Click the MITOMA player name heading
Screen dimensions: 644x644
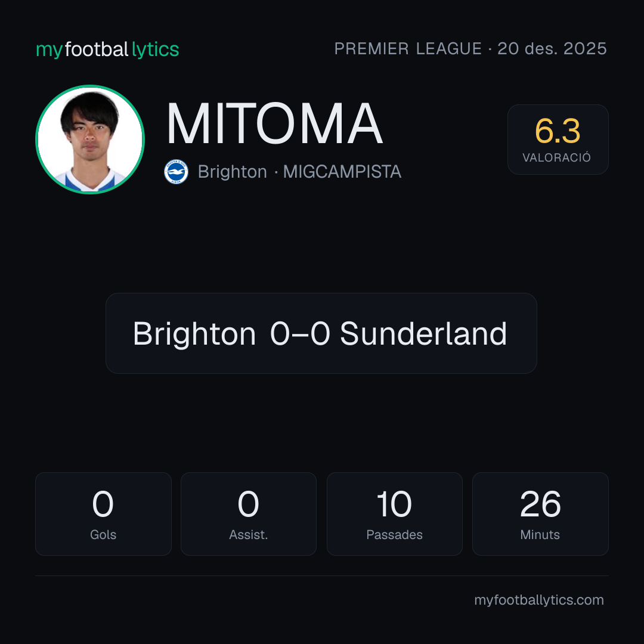coord(274,123)
